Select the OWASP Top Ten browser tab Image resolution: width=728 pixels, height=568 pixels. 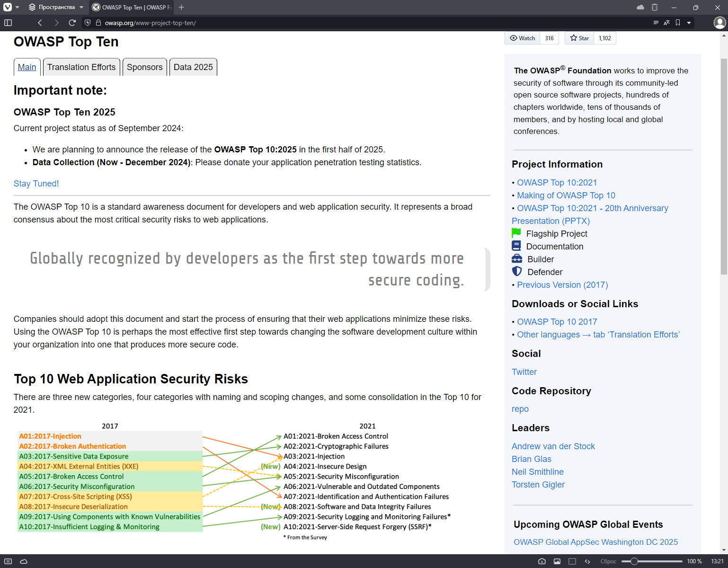tap(131, 7)
